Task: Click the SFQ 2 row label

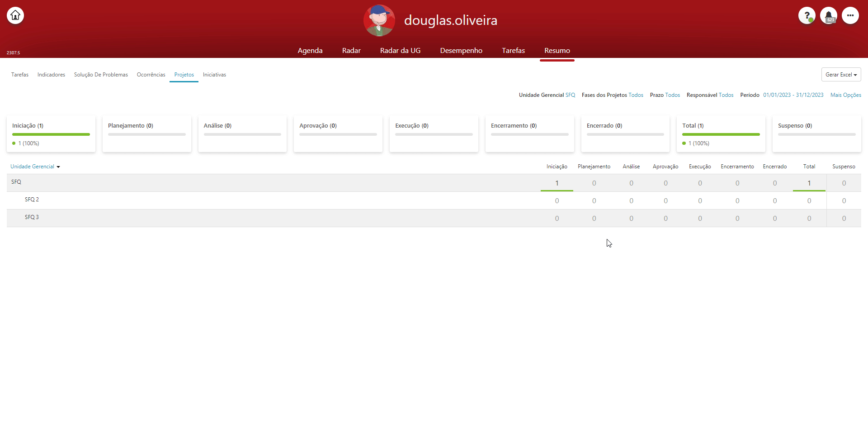Action: (x=32, y=200)
